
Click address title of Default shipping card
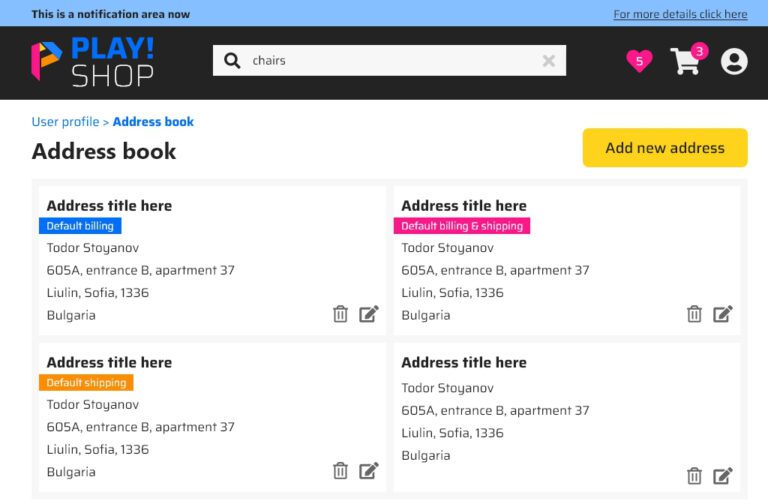pyautogui.click(x=109, y=362)
